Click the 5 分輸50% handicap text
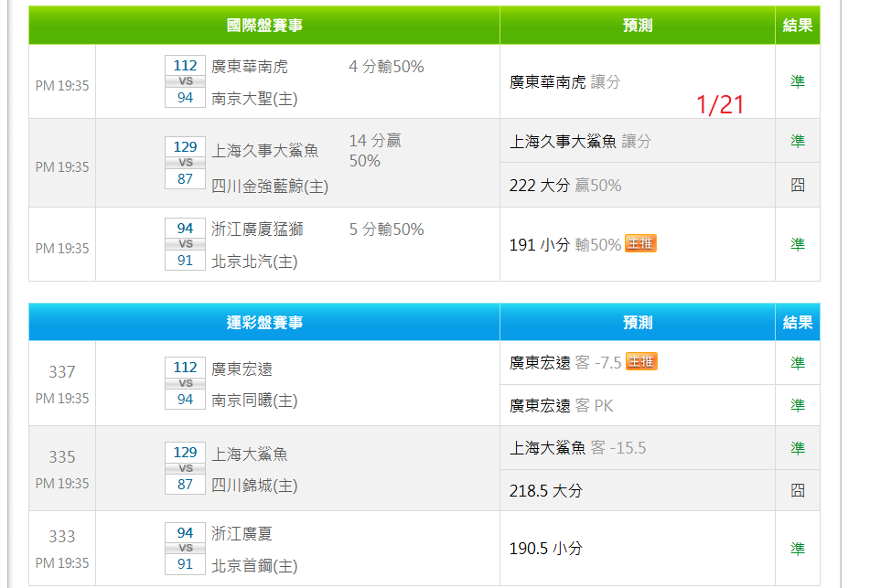The image size is (870, 588). tap(386, 230)
